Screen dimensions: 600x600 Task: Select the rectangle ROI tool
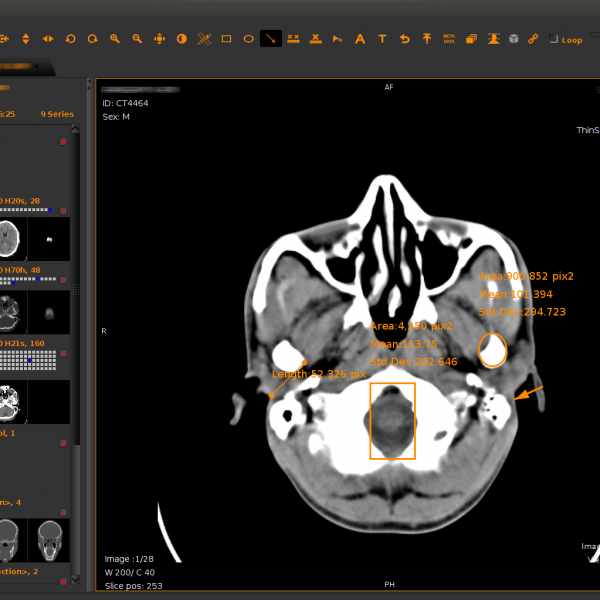pyautogui.click(x=226, y=39)
